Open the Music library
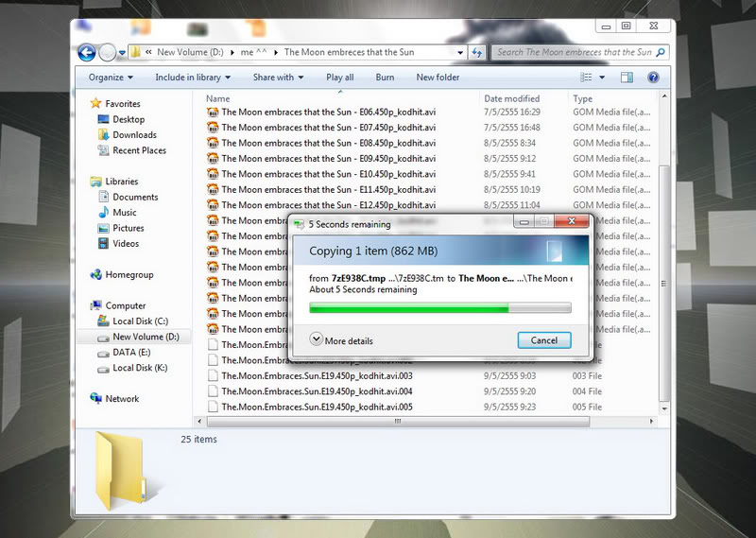 pos(125,213)
